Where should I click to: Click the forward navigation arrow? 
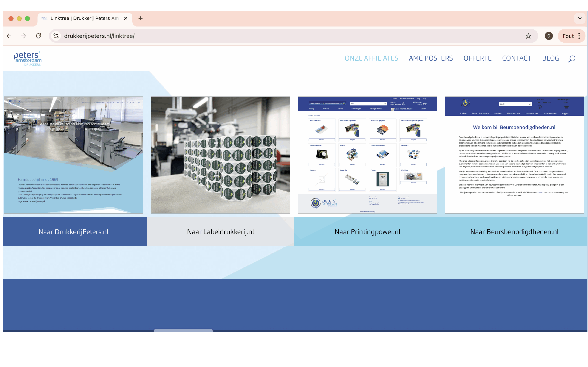[24, 36]
